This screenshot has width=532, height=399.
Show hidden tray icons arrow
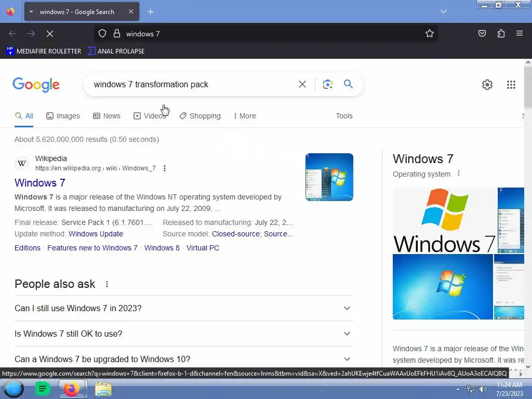[x=458, y=389]
